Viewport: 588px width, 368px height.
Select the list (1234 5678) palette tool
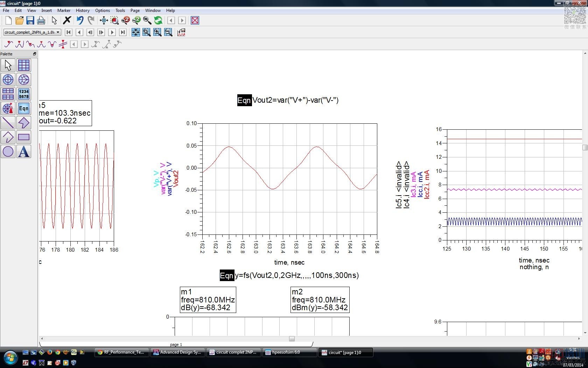coord(24,94)
